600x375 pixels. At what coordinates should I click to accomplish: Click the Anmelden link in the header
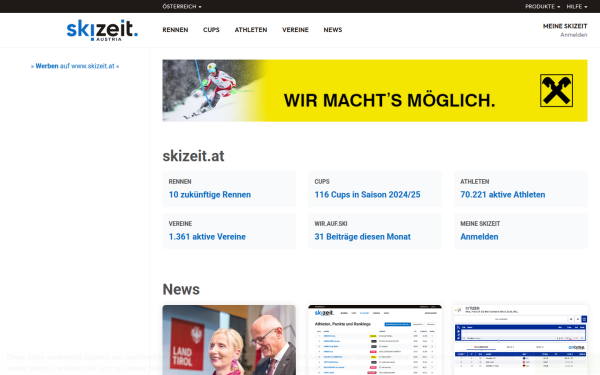[574, 35]
